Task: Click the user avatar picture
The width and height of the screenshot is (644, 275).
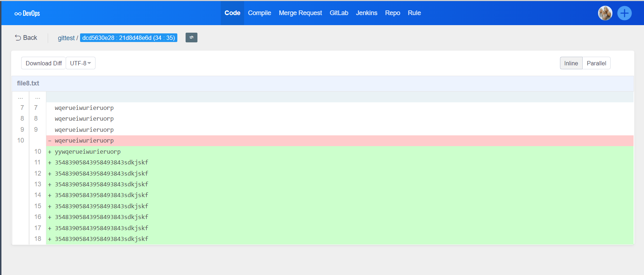Action: point(605,13)
